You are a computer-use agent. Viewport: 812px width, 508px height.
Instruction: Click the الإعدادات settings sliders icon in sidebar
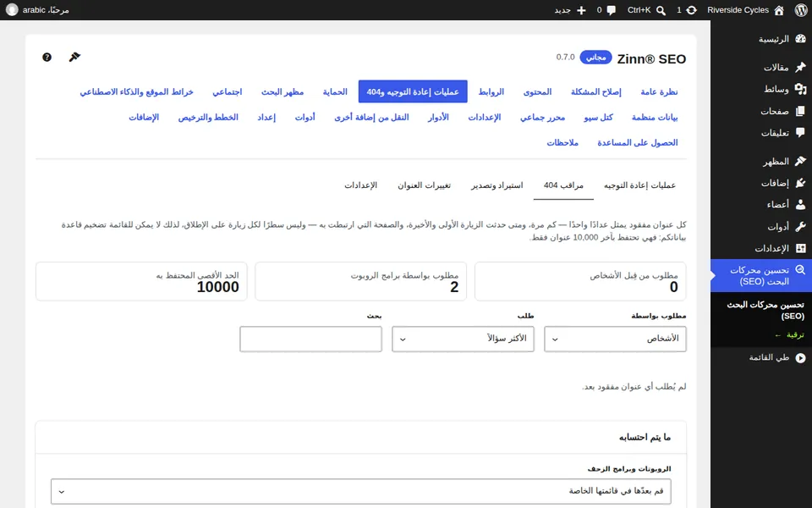click(x=801, y=248)
